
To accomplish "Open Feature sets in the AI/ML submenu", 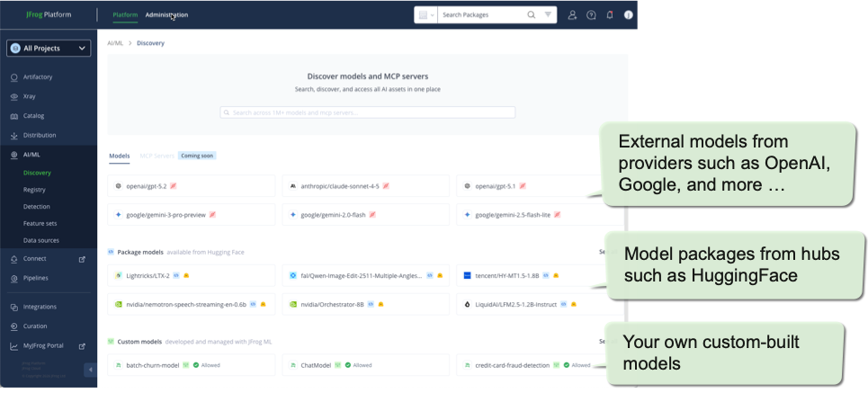I will click(40, 224).
